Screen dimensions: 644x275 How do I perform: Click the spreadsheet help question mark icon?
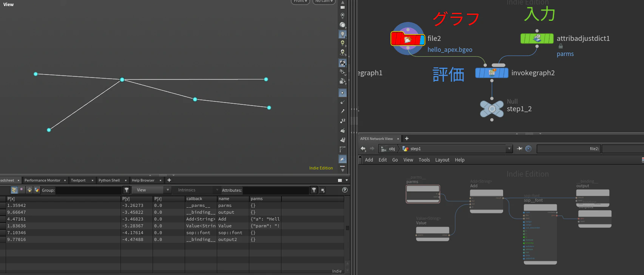coord(344,190)
